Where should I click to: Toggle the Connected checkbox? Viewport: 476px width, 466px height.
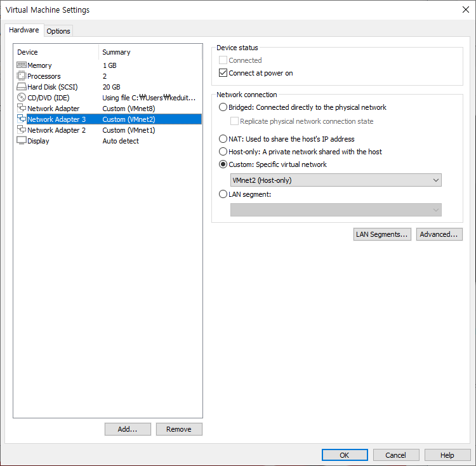223,60
